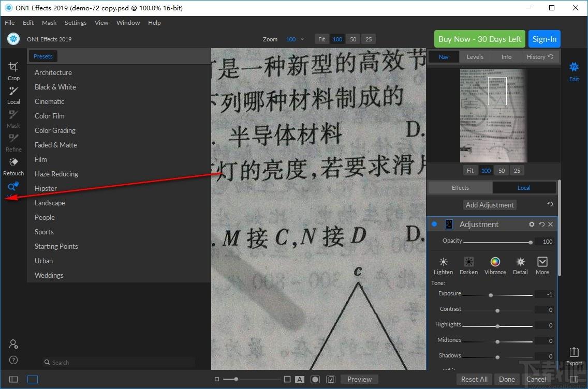Click the Add Adjustment button
588x389 pixels.
coord(489,205)
